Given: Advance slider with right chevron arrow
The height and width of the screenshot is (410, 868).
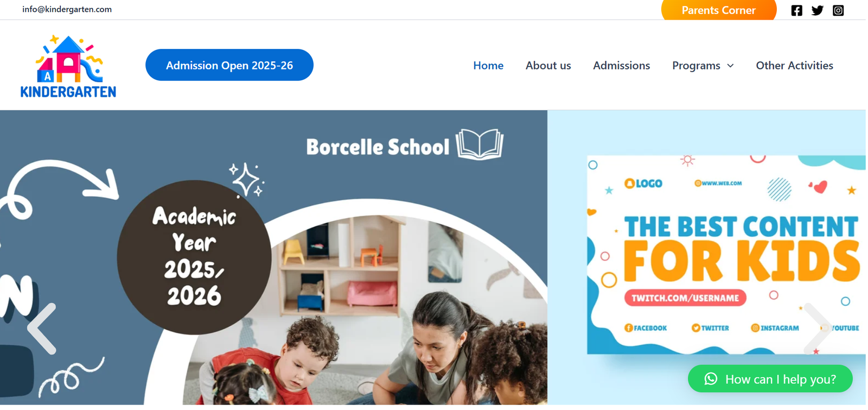Looking at the screenshot, I should pyautogui.click(x=817, y=329).
